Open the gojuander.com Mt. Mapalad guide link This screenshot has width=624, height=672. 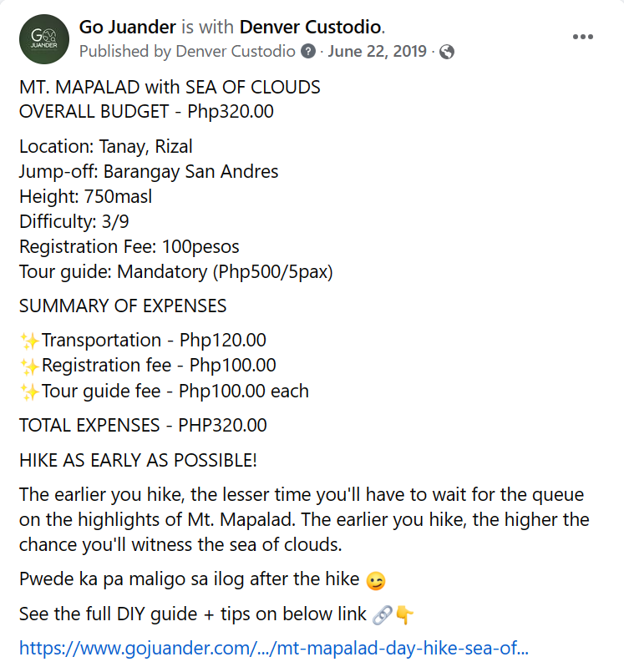click(274, 648)
